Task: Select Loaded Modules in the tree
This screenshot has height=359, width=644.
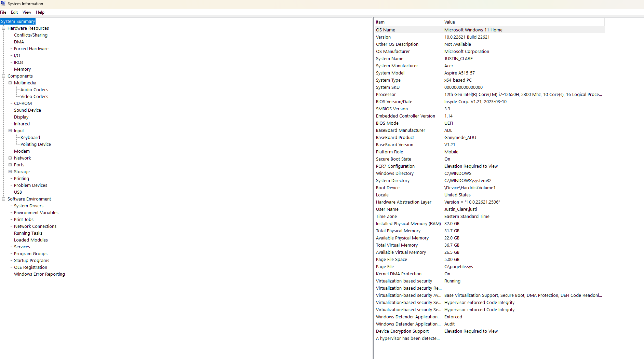Action: [31, 240]
